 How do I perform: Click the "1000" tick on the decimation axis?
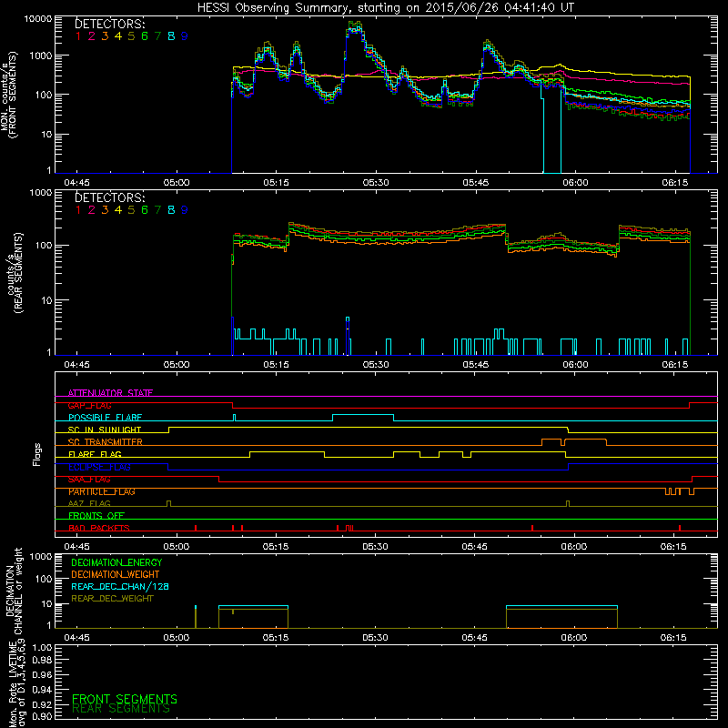pyautogui.click(x=41, y=557)
